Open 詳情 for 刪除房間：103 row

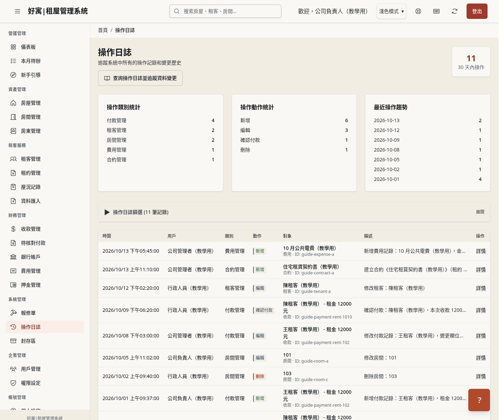481,376
